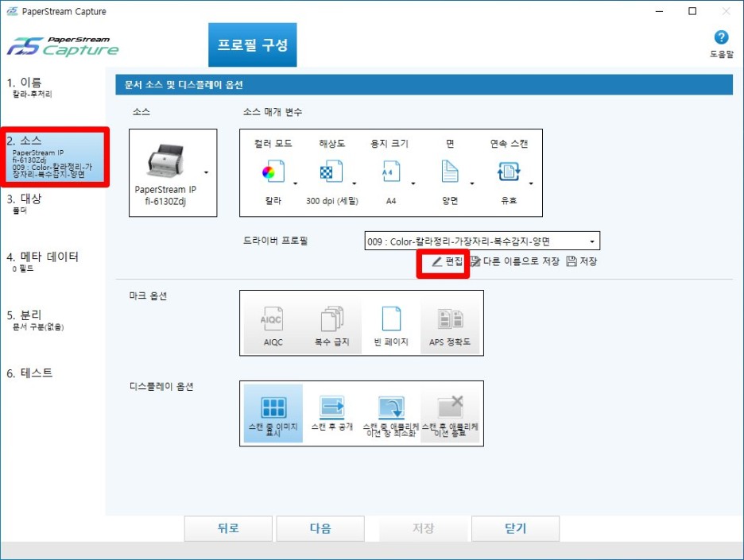Click the PaperStream IP scanner source icon
The width and height of the screenshot is (744, 560).
(165, 160)
